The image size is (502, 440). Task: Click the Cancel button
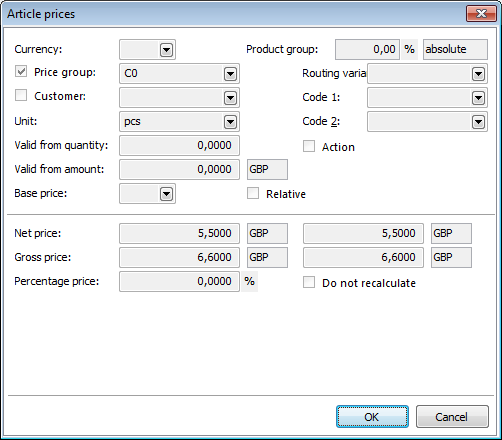point(452,417)
